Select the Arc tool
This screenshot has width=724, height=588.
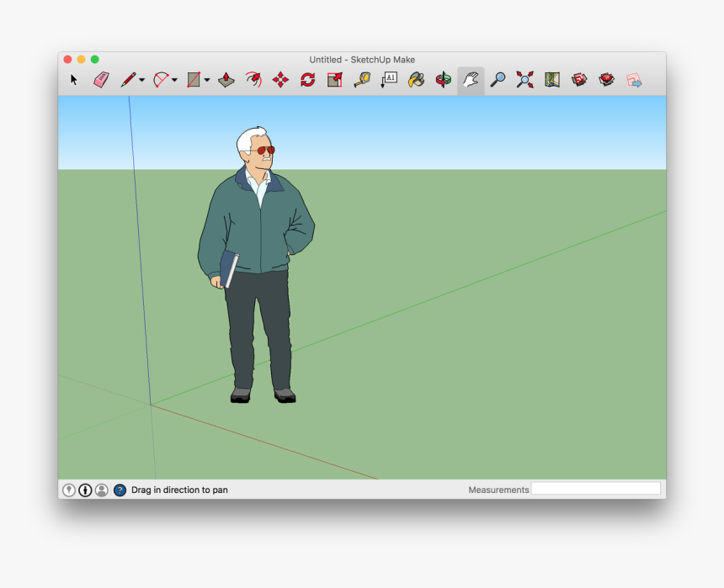point(161,80)
